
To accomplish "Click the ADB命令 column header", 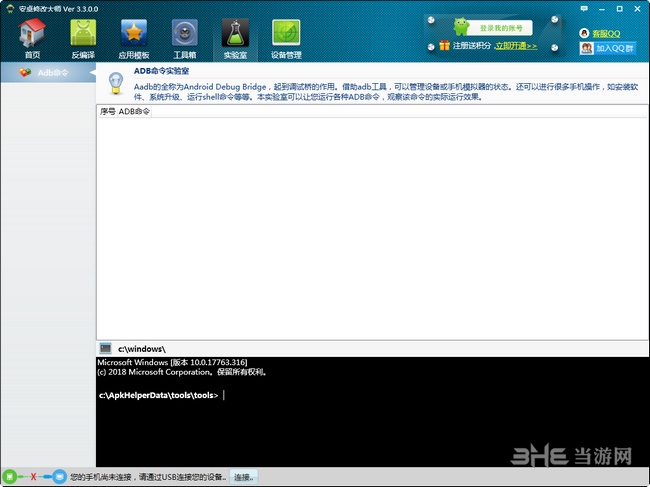I will coord(134,111).
